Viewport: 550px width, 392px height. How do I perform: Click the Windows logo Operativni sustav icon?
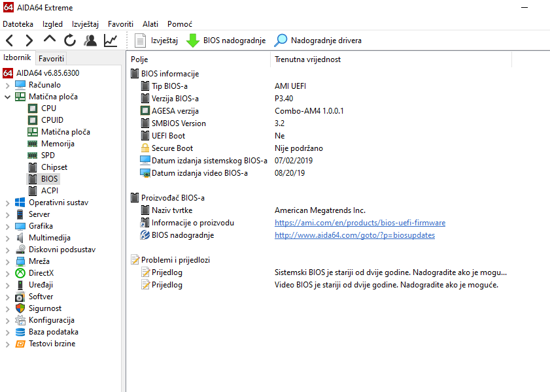20,203
